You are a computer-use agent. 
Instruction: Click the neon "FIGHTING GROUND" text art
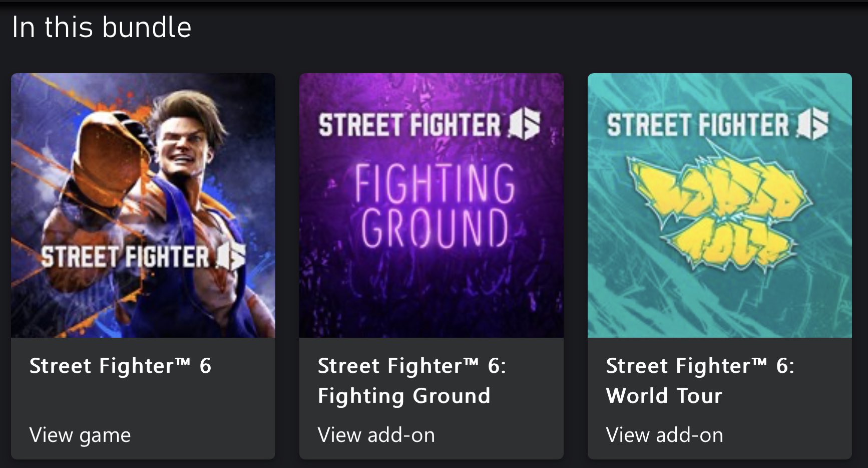435,205
